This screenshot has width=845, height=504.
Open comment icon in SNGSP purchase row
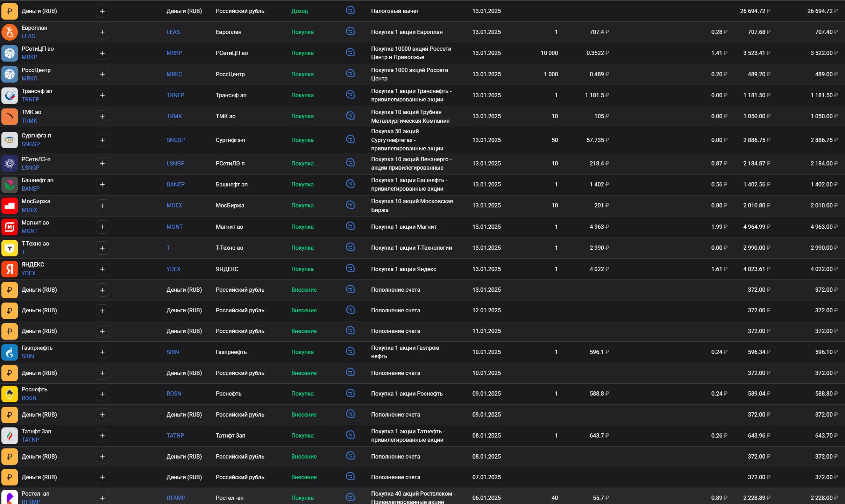coord(350,139)
